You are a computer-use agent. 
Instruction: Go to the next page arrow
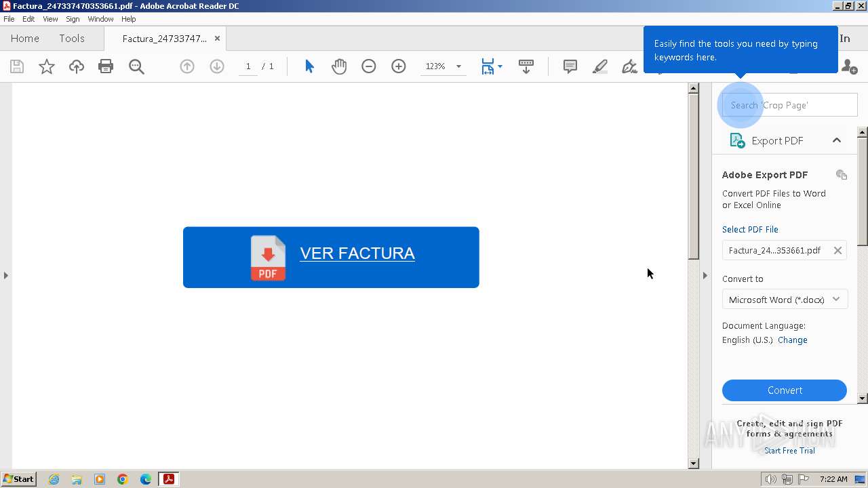(x=217, y=66)
